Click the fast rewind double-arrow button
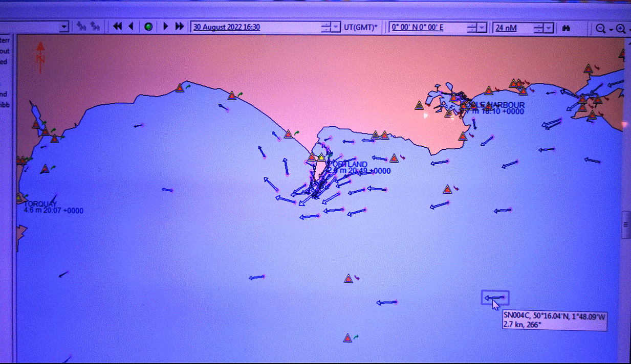Viewport: 631px width, 364px height. pyautogui.click(x=117, y=27)
